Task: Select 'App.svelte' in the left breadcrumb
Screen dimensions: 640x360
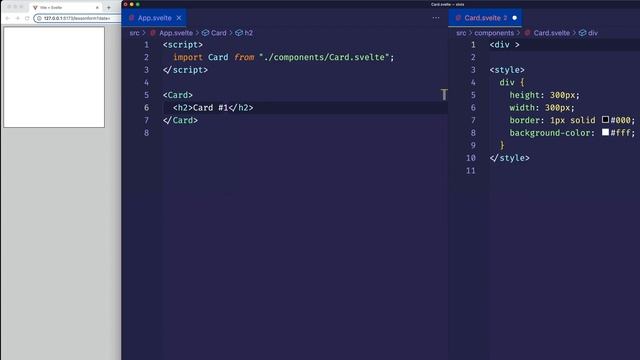Action: click(x=176, y=33)
